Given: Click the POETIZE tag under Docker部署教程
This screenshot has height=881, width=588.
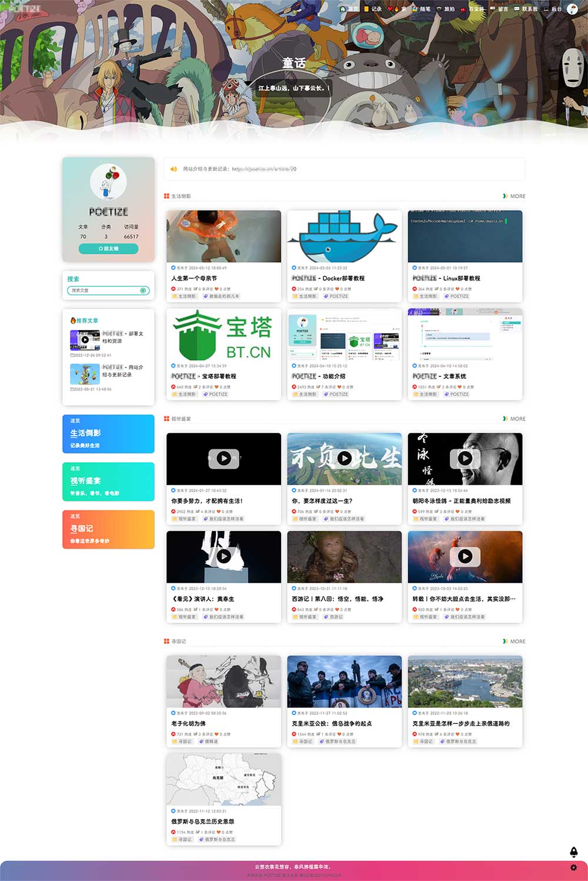Looking at the screenshot, I should pos(336,296).
